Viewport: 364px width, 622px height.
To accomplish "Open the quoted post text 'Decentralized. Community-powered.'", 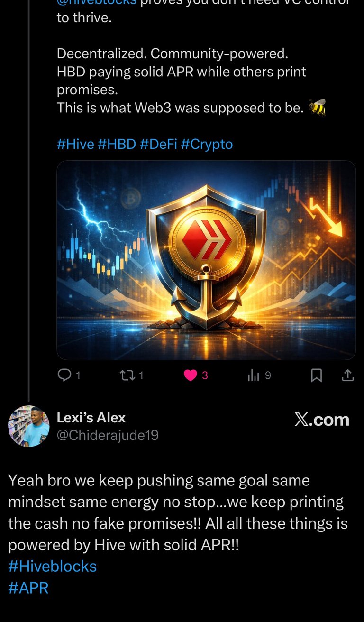I will click(173, 54).
